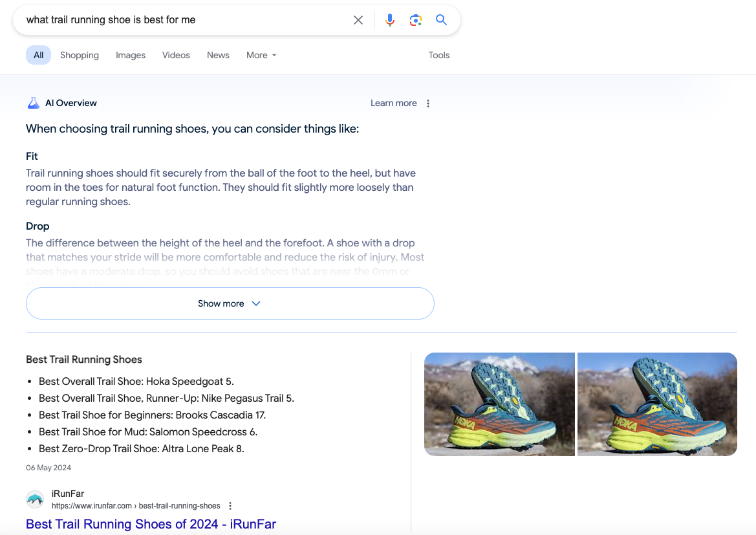
Task: Open the three-dot menu beside irunfar.com URL
Action: (x=230, y=506)
